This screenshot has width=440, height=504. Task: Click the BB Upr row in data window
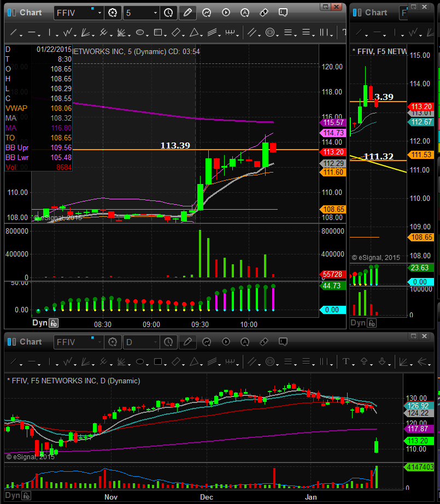click(x=38, y=147)
